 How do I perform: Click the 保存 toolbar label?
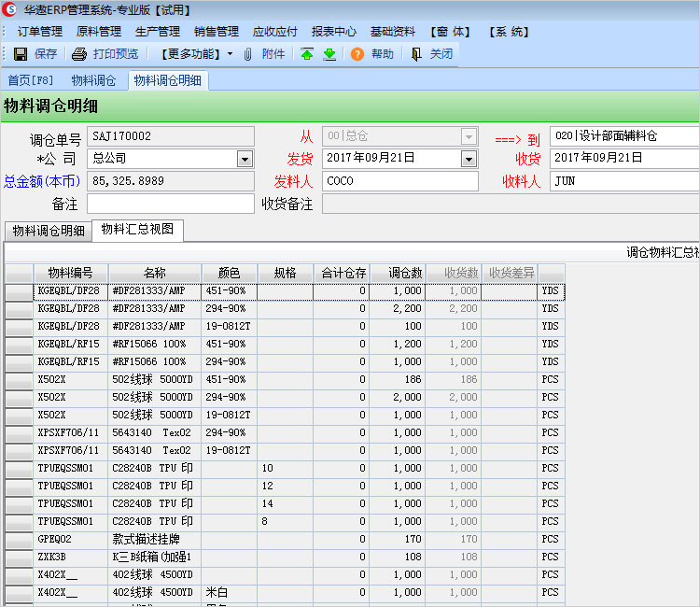coord(46,54)
